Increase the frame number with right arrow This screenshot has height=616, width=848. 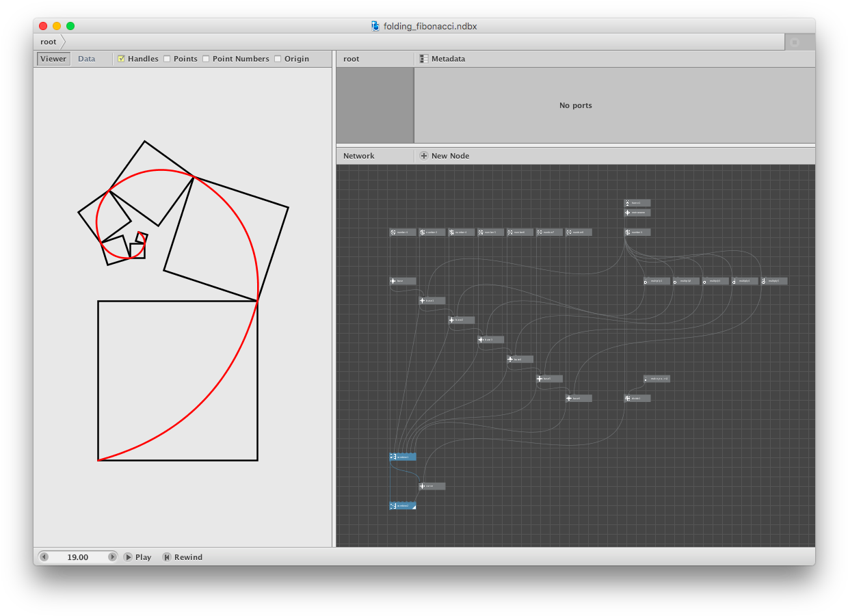tap(113, 557)
